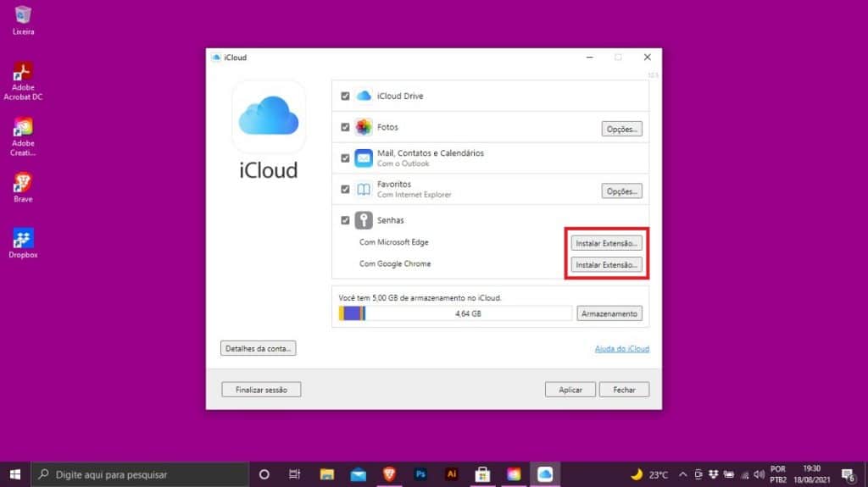The height and width of the screenshot is (487, 868).
Task: Toggle the Favoritos checkbox
Action: [346, 189]
